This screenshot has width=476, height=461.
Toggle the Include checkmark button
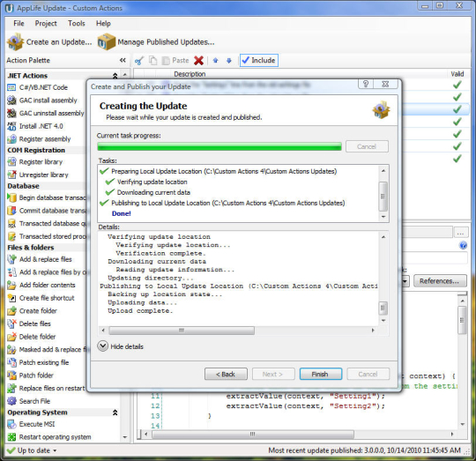pos(259,61)
